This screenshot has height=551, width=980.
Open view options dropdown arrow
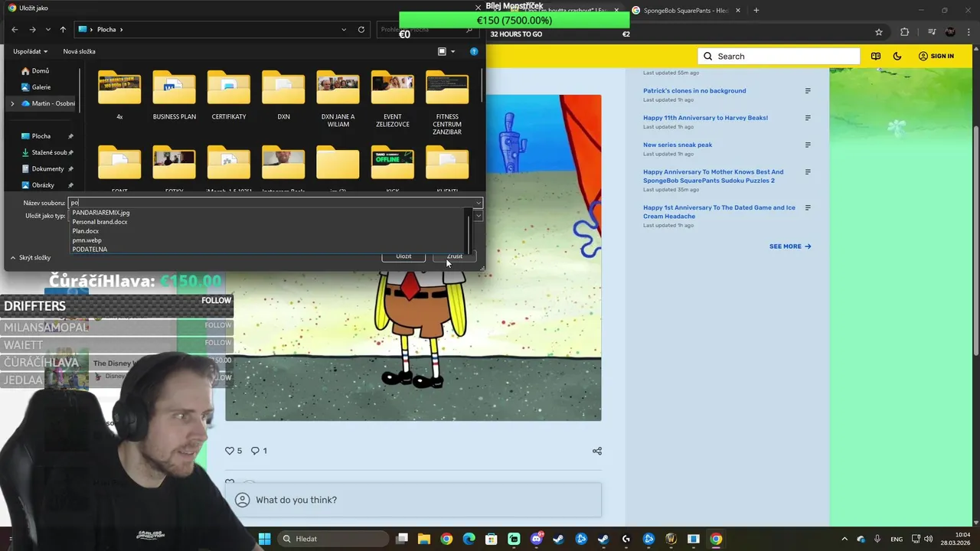[x=452, y=51]
